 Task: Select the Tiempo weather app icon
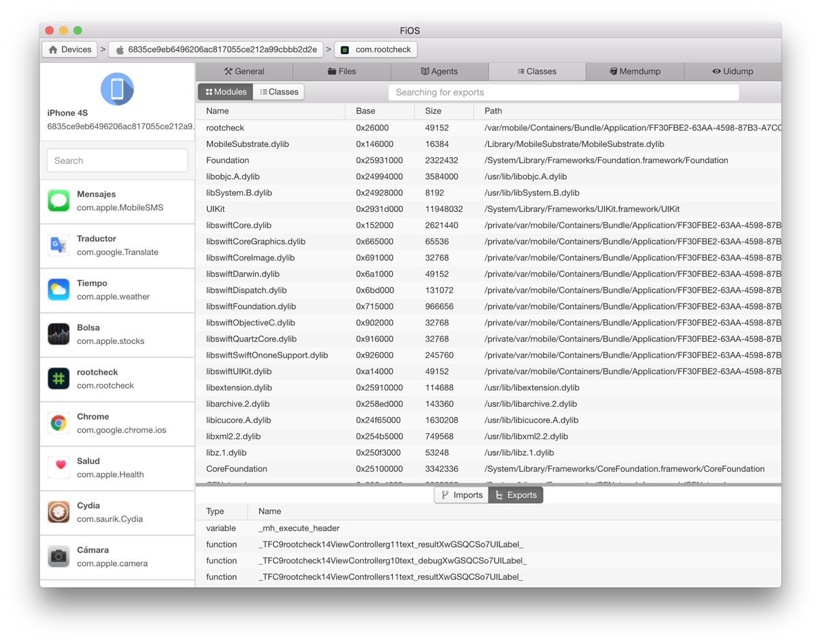tap(59, 290)
